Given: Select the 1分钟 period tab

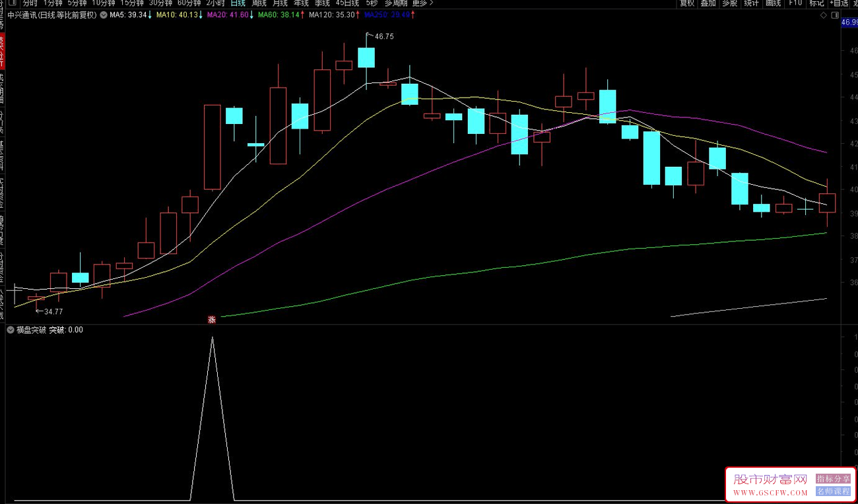Looking at the screenshot, I should click(53, 3).
